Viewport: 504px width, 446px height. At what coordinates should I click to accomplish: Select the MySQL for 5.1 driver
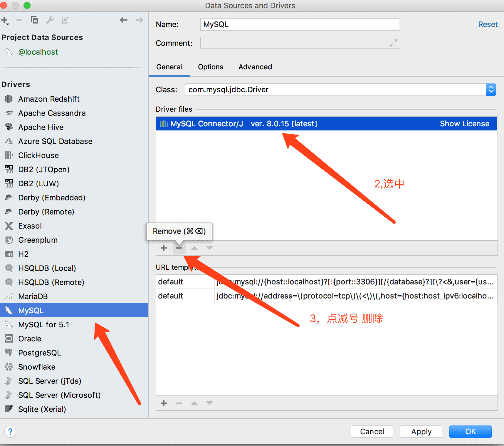(x=74, y=325)
